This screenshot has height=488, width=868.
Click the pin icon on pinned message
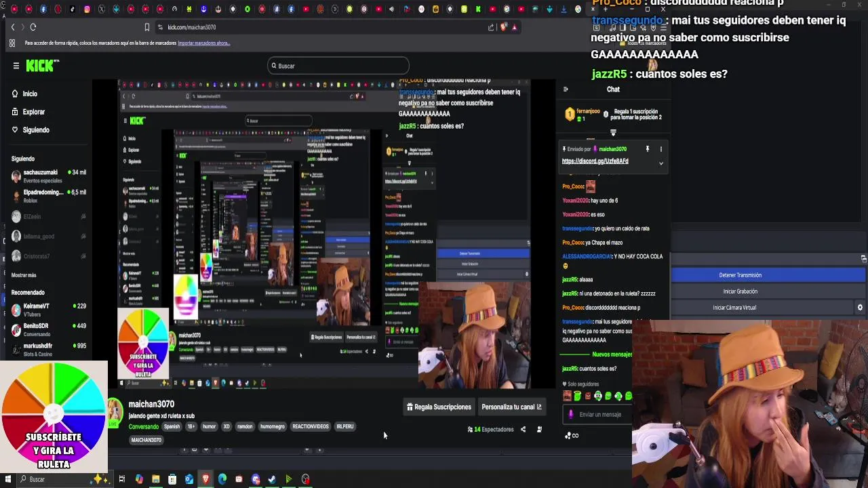tap(647, 149)
